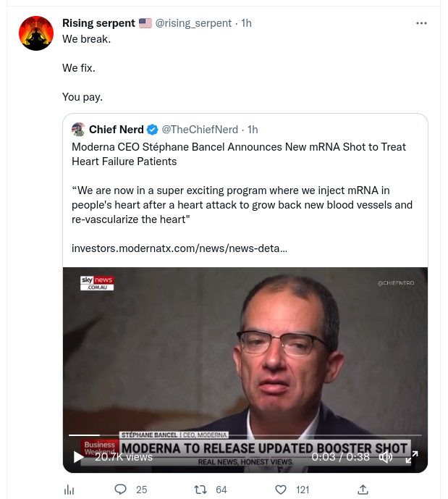Screen dimensions: 448x499
Task: Click the @TheChiefNerd handle
Action: [x=200, y=130]
